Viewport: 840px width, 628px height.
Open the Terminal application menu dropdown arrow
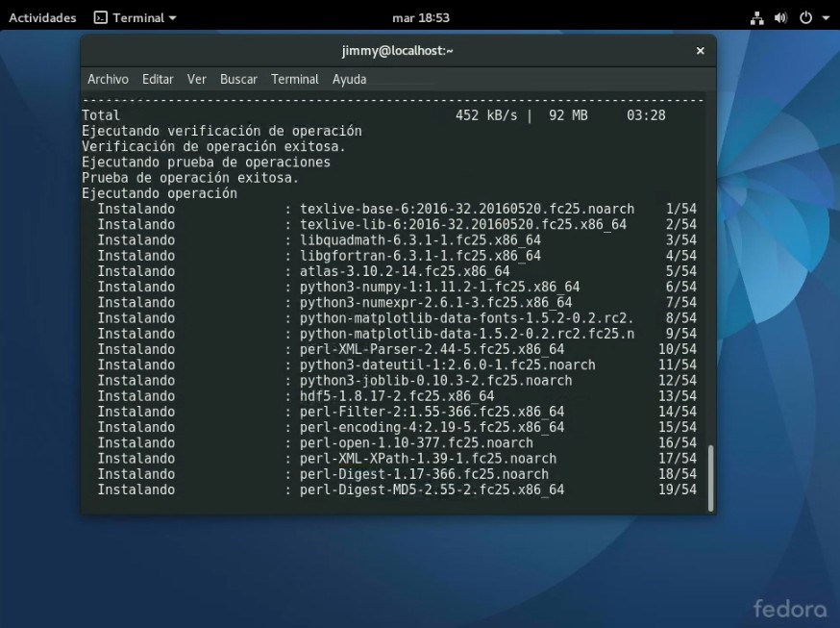pyautogui.click(x=173, y=18)
